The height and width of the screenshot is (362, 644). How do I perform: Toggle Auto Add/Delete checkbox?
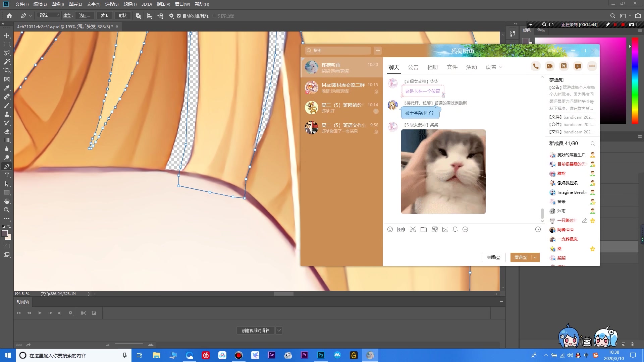click(179, 16)
